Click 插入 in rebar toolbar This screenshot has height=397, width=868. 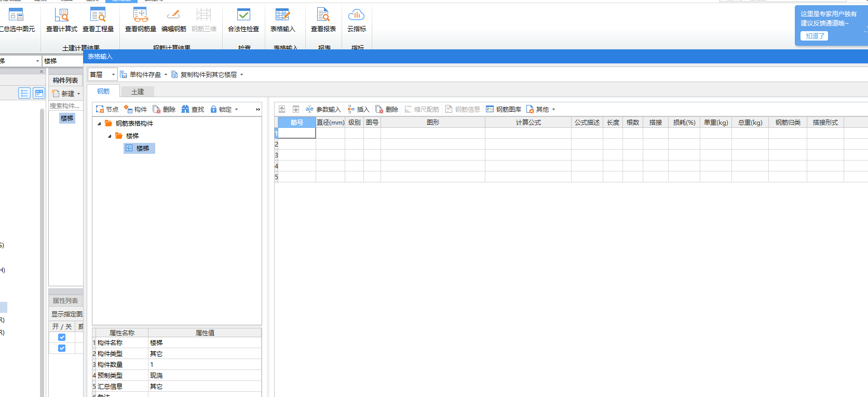(x=358, y=109)
